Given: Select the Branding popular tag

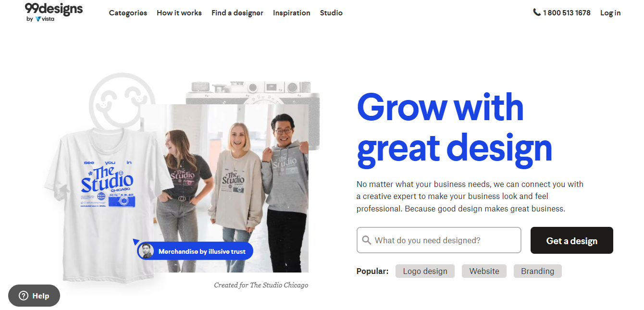Looking at the screenshot, I should click(x=538, y=271).
